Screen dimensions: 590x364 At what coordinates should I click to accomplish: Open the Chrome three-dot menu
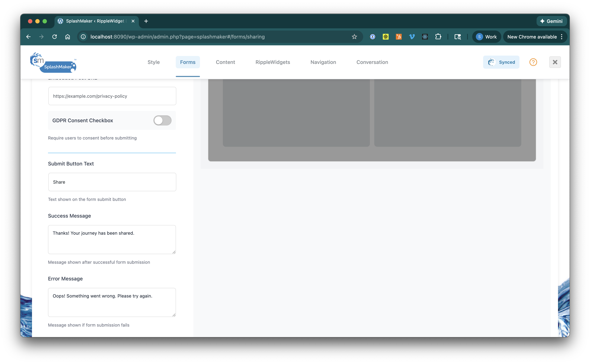click(562, 37)
